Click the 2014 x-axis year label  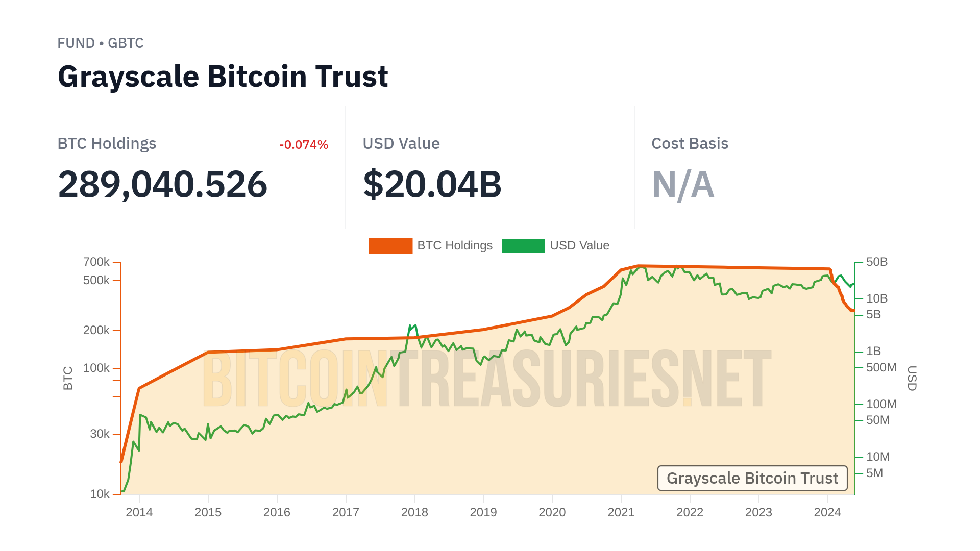(x=139, y=512)
